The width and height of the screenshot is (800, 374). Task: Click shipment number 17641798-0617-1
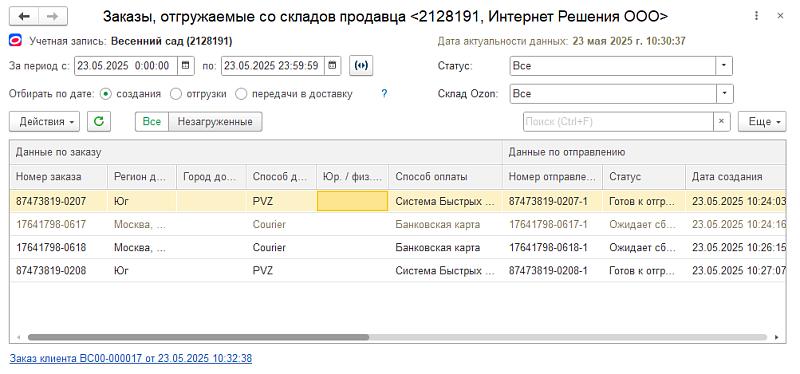pyautogui.click(x=548, y=225)
